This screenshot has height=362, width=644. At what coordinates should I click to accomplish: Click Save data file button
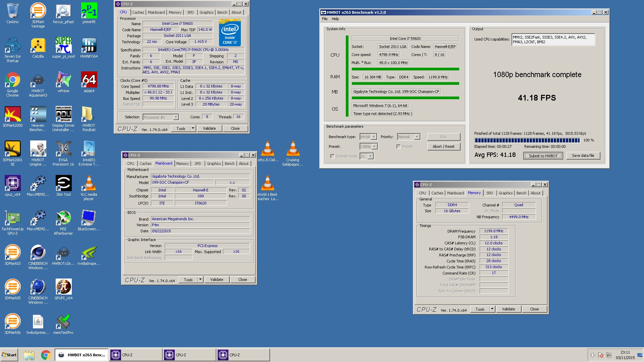click(x=583, y=156)
